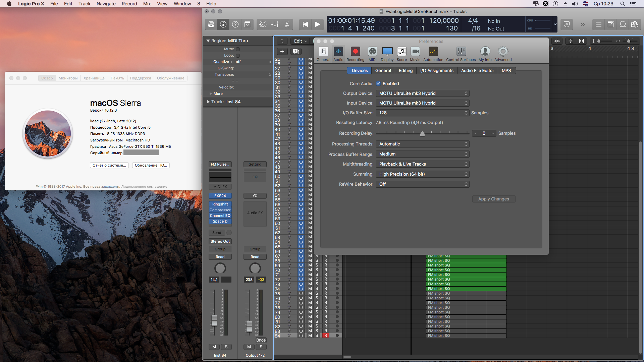644x362 pixels.
Task: Open Output Device dropdown
Action: pos(422,94)
